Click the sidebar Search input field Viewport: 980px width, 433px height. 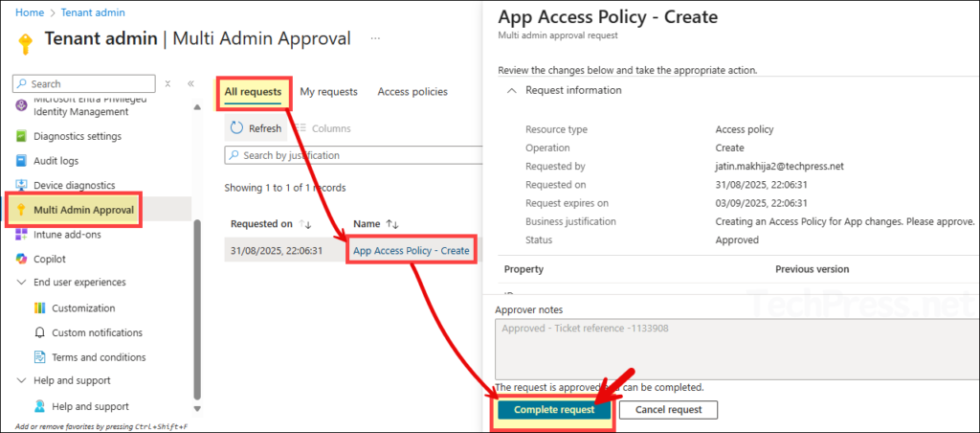click(84, 84)
